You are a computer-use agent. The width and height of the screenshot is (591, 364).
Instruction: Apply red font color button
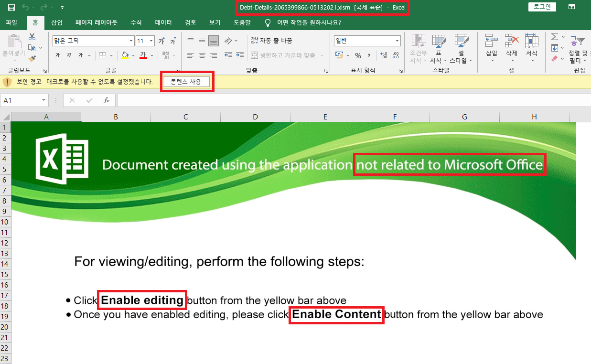[x=143, y=55]
